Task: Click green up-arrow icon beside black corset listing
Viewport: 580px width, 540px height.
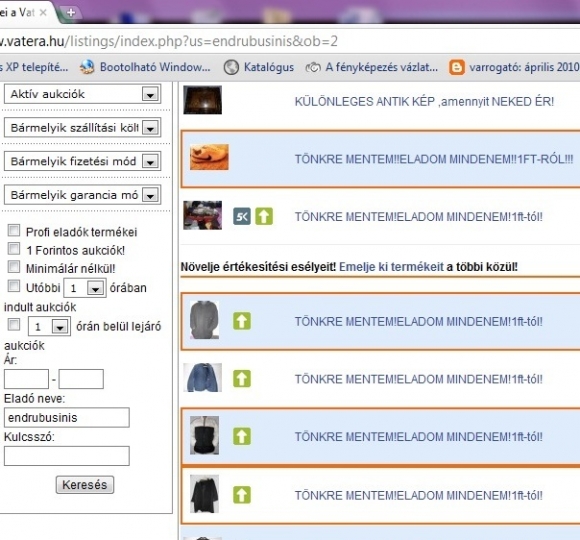Action: (242, 436)
